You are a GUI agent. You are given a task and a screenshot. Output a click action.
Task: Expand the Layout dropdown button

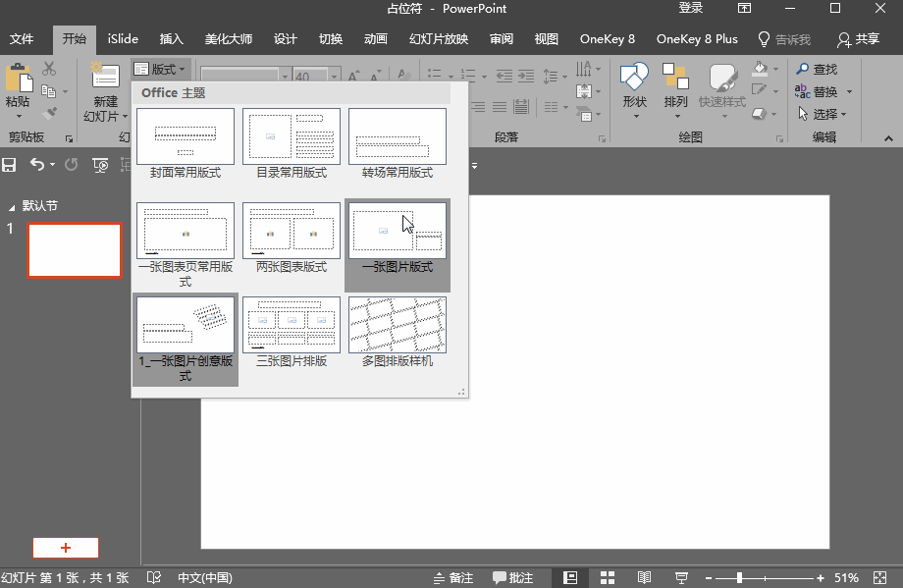[x=160, y=69]
